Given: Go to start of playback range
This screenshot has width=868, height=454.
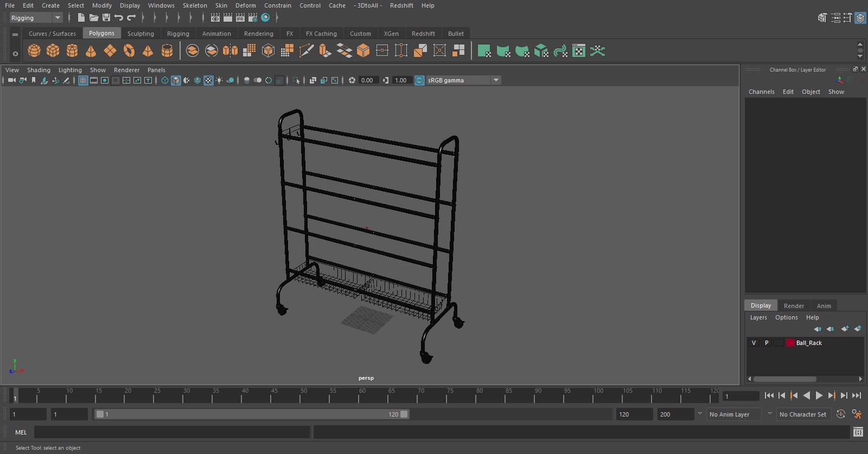Looking at the screenshot, I should click(x=769, y=395).
